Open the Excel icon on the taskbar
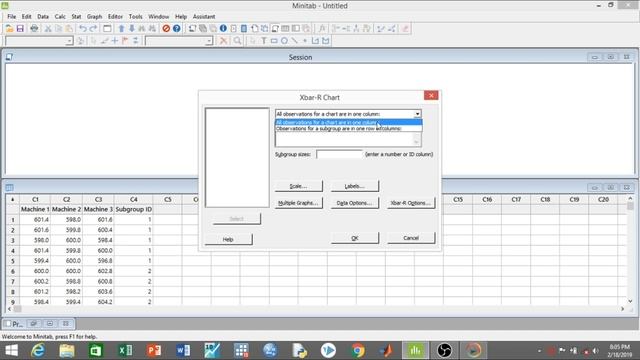The image size is (640, 360). [x=125, y=350]
